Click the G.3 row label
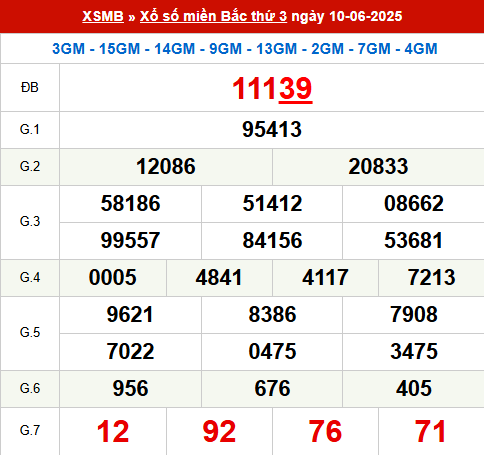The height and width of the screenshot is (455, 484). [30, 222]
